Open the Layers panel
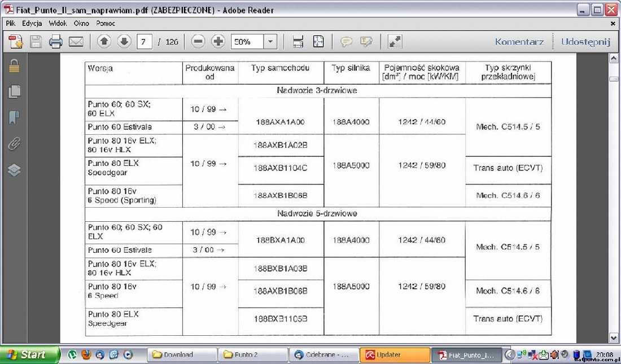The width and height of the screenshot is (621, 364). tap(14, 170)
